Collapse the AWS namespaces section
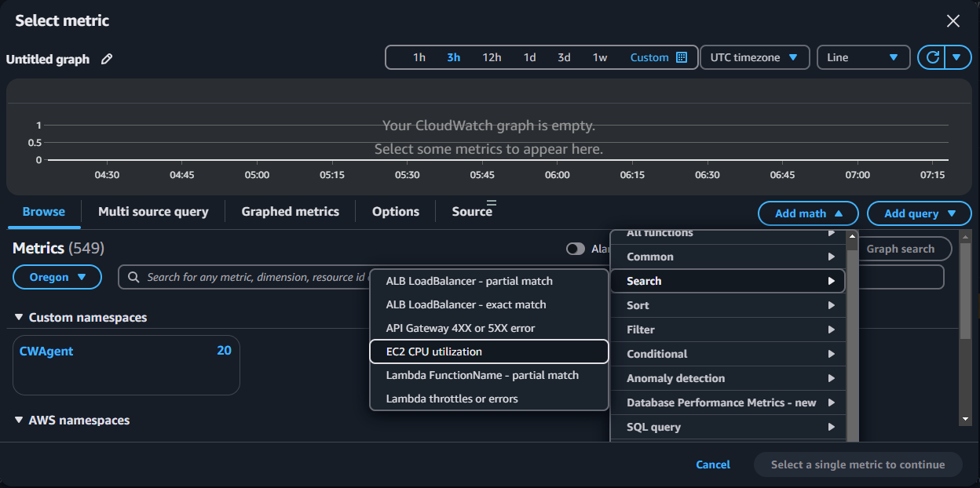Viewport: 980px width, 488px height. coord(20,421)
